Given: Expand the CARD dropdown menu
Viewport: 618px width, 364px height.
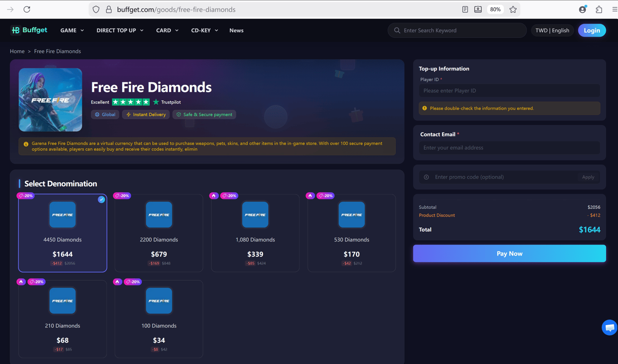Looking at the screenshot, I should [x=167, y=30].
